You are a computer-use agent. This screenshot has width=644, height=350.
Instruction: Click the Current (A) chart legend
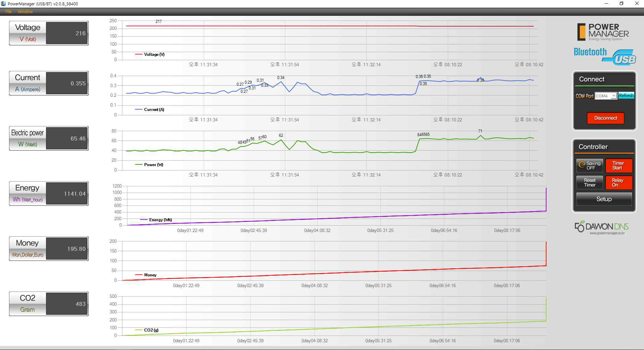[150, 110]
